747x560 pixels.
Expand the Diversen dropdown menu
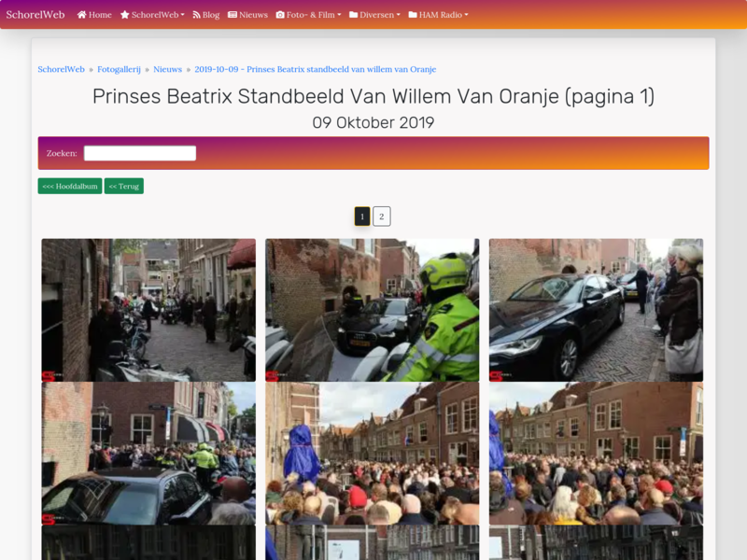(375, 15)
